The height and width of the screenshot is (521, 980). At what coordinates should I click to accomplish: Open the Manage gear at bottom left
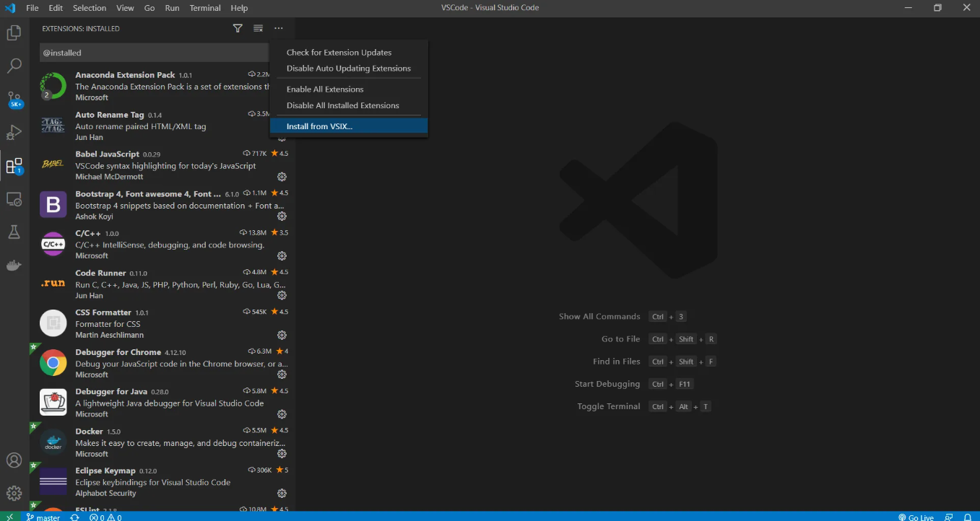coord(14,494)
